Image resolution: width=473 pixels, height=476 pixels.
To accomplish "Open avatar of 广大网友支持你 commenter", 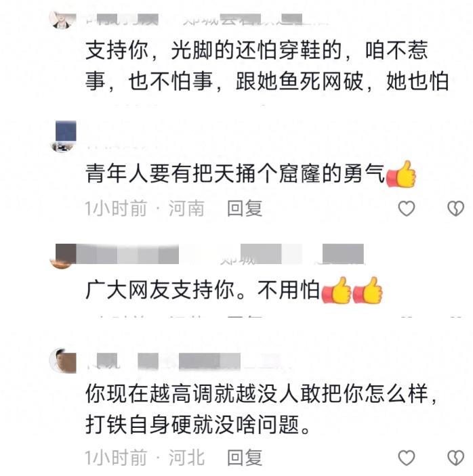I will point(63,256).
